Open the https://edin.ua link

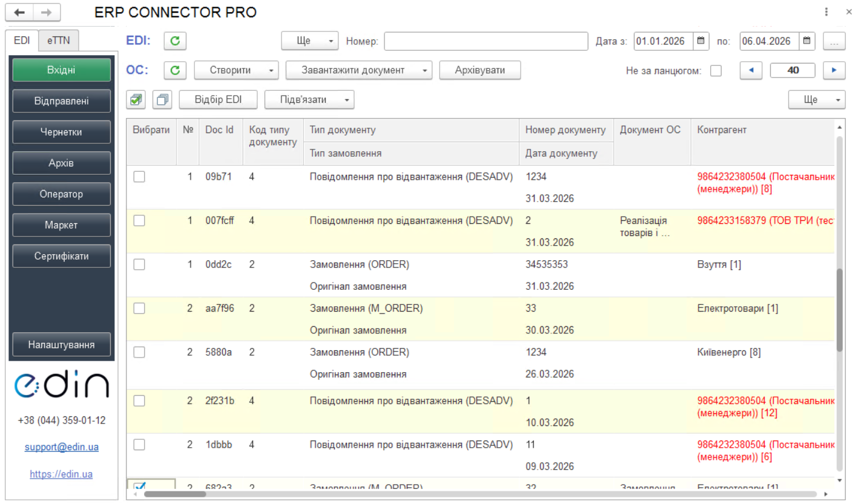coord(61,474)
